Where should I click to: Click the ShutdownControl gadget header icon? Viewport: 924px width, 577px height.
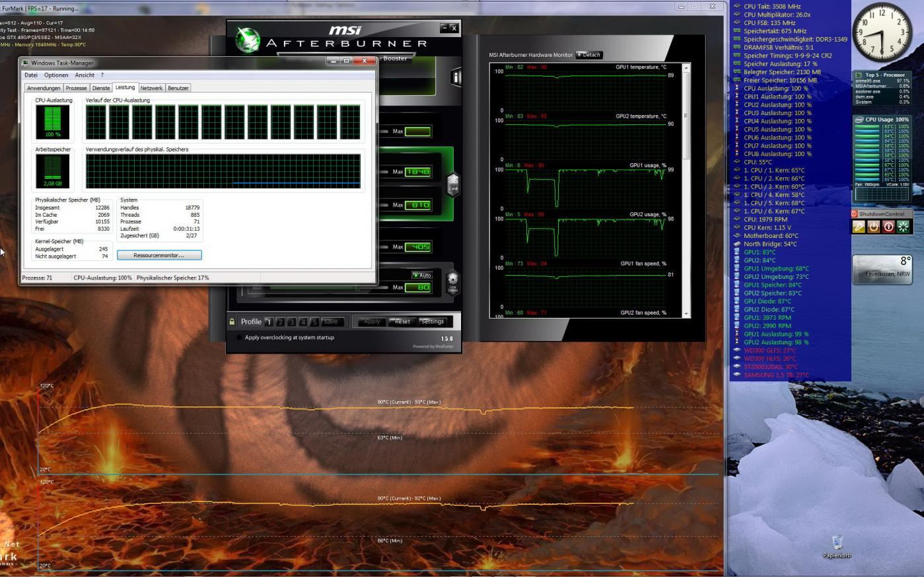854,214
